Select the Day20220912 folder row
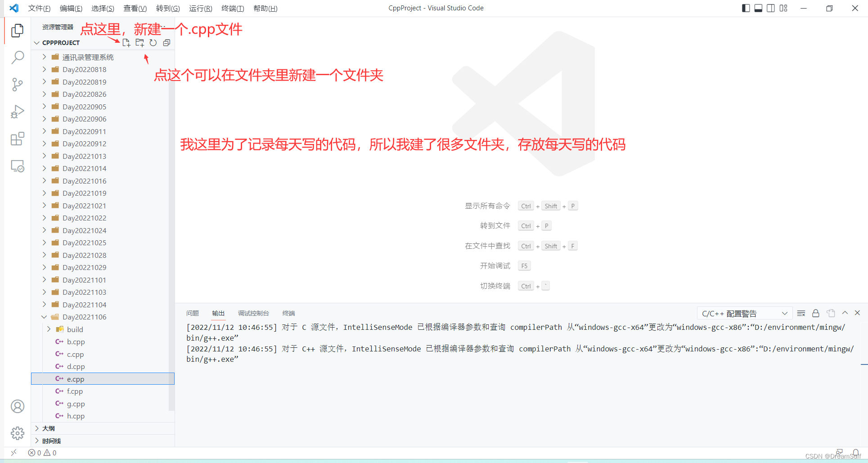The width and height of the screenshot is (868, 463). click(103, 144)
